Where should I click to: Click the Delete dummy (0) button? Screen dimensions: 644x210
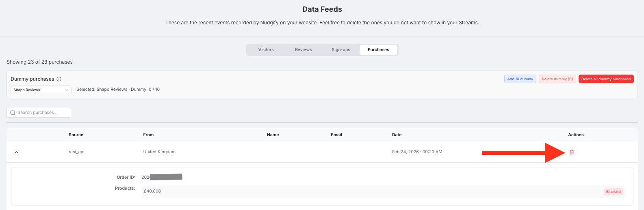point(557,79)
